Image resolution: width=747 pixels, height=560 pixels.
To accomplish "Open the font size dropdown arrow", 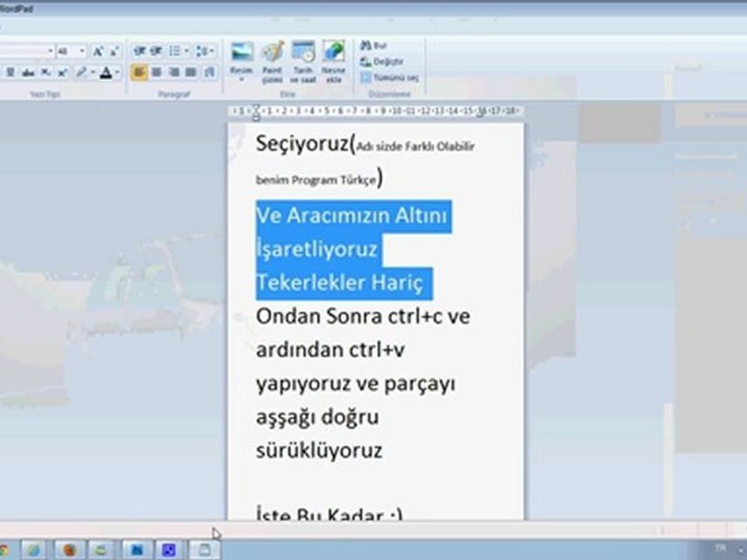I will (x=82, y=51).
